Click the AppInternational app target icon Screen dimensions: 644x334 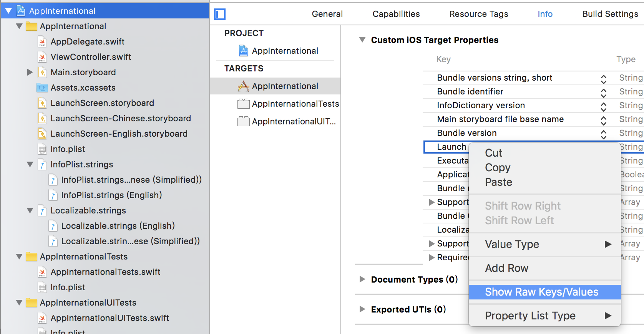tap(244, 86)
